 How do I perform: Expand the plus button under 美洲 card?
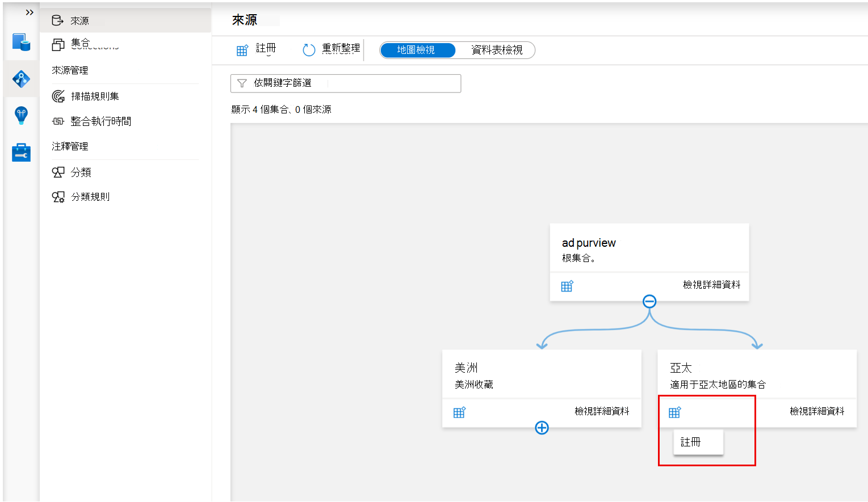tap(542, 428)
